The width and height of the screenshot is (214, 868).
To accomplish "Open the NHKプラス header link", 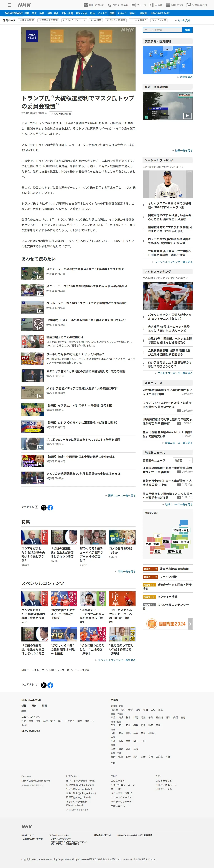I will (175, 5).
